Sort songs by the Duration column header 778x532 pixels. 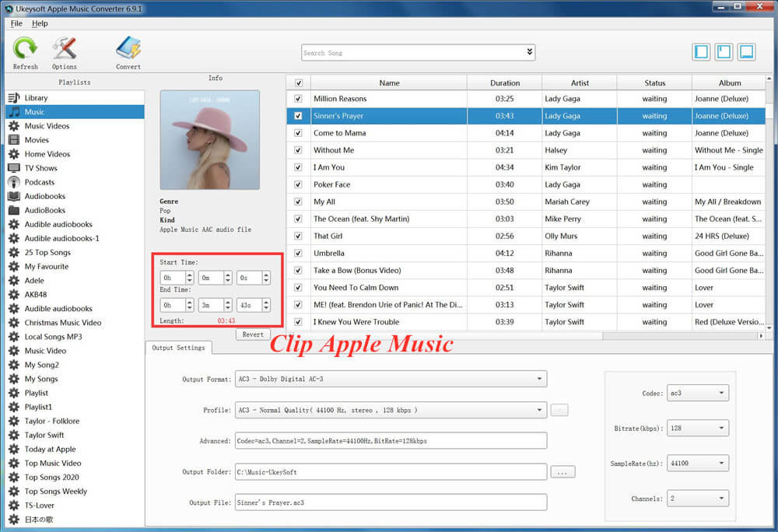pyautogui.click(x=505, y=82)
